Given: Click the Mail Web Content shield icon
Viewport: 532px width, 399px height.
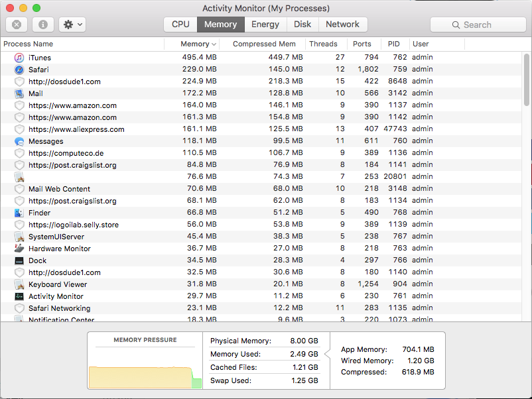Looking at the screenshot, I should click(19, 189).
